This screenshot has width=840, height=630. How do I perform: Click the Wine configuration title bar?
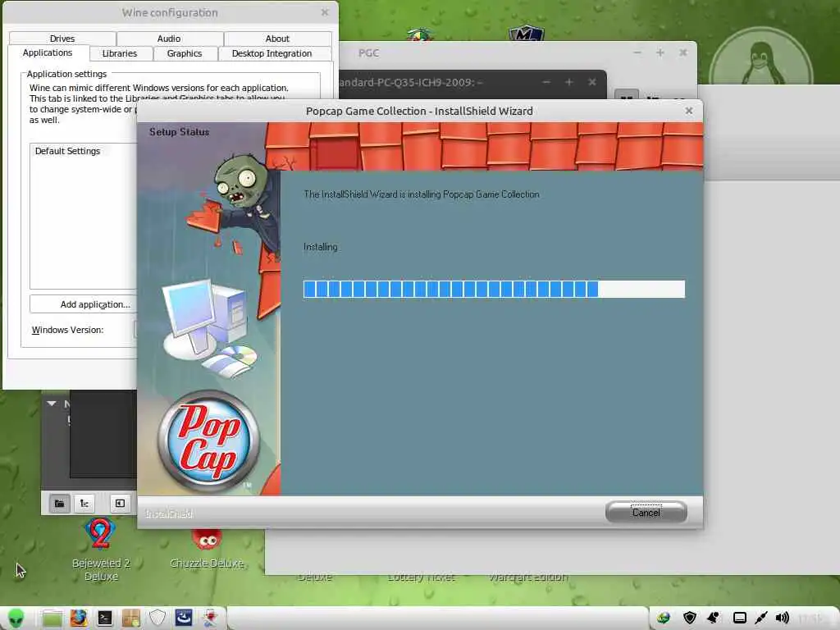170,12
